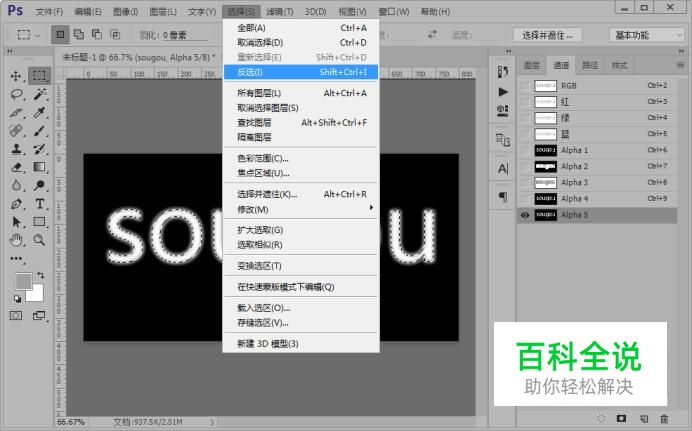This screenshot has height=431, width=692.
Task: Click Save selection as channel icon
Action: coord(621,418)
